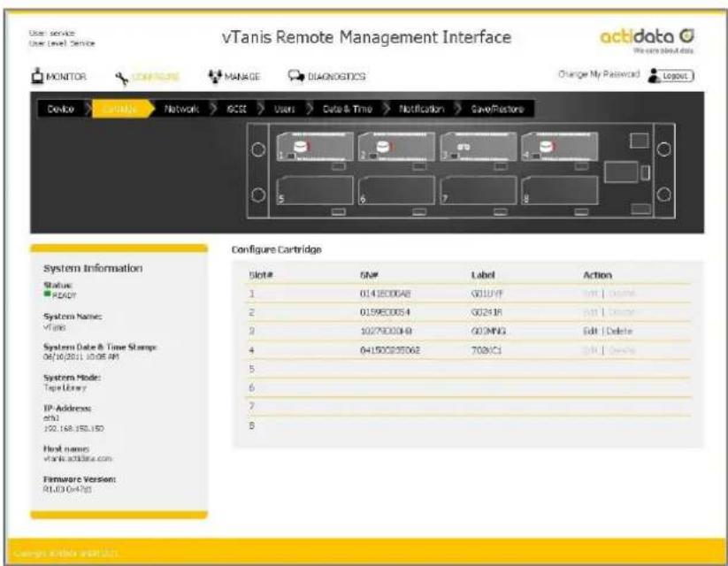Viewport: 728px width, 566px height.
Task: Click the System Information heading
Action: (93, 268)
